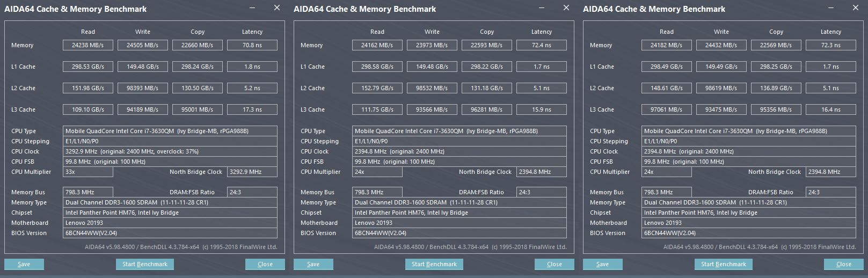Image resolution: width=868 pixels, height=278 pixels.
Task: Click middle window BIOS Version 6BCN44WW field
Action: (459, 233)
